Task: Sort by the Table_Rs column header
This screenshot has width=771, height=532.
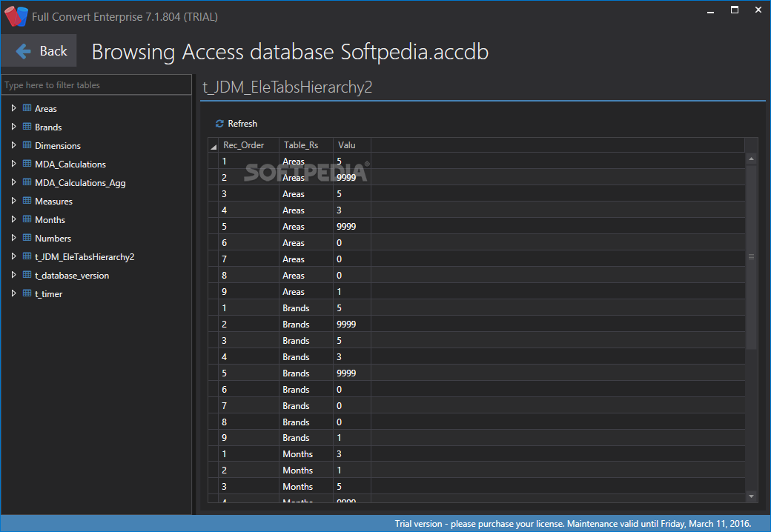Action: [x=306, y=145]
